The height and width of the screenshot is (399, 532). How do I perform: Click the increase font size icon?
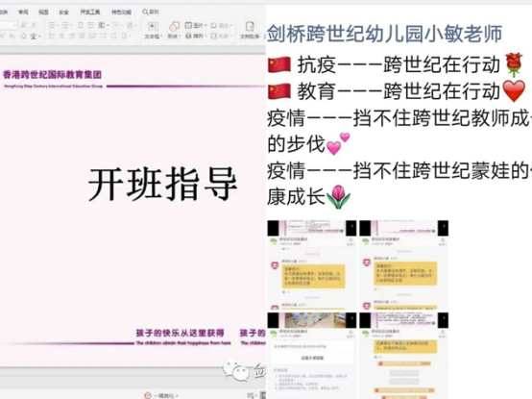click(23, 25)
